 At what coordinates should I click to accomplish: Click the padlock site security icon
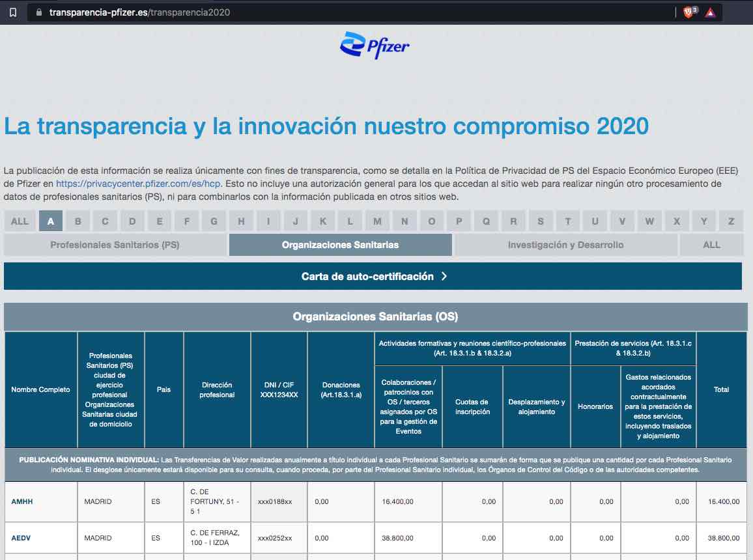pos(39,12)
